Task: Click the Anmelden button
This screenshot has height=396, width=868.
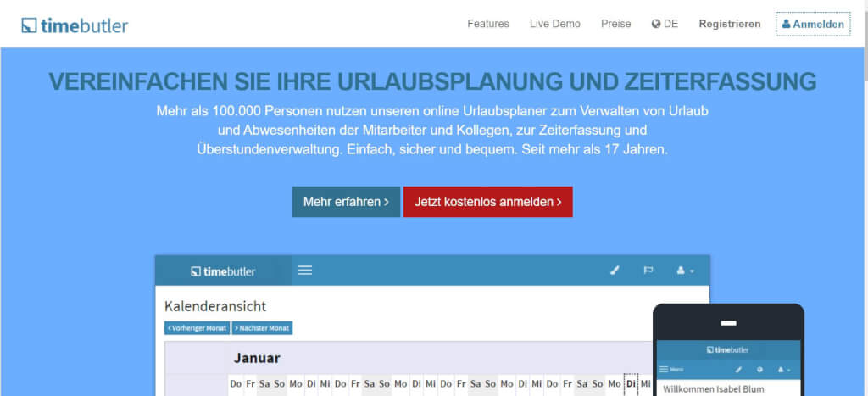Action: coord(813,24)
